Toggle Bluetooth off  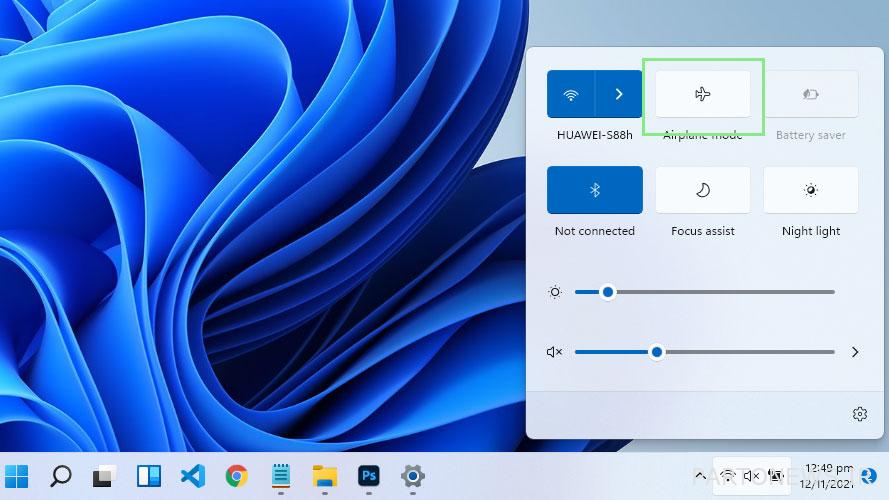(594, 190)
